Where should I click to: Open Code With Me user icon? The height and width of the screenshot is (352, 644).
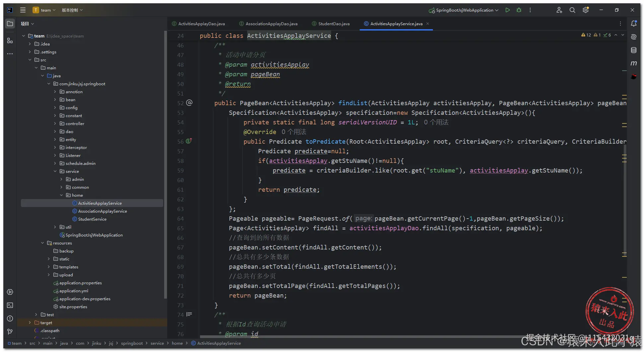[559, 10]
